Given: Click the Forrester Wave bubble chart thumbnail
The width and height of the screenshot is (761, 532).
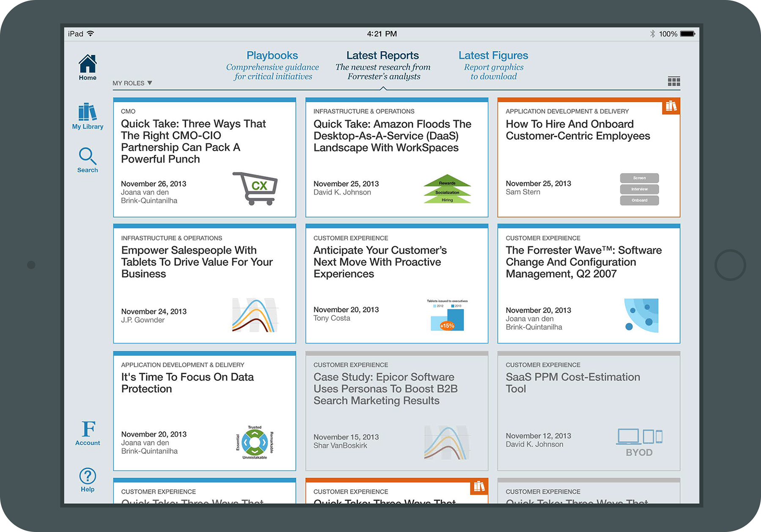Looking at the screenshot, I should (x=641, y=315).
